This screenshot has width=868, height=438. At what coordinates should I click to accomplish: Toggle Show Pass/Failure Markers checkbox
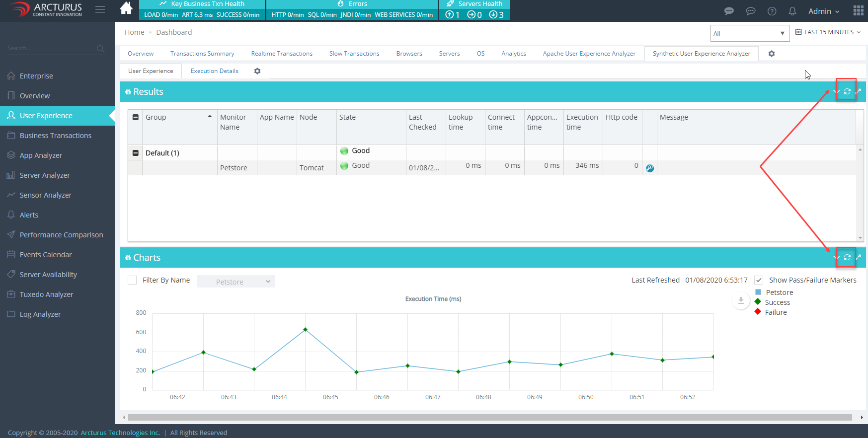coord(759,280)
